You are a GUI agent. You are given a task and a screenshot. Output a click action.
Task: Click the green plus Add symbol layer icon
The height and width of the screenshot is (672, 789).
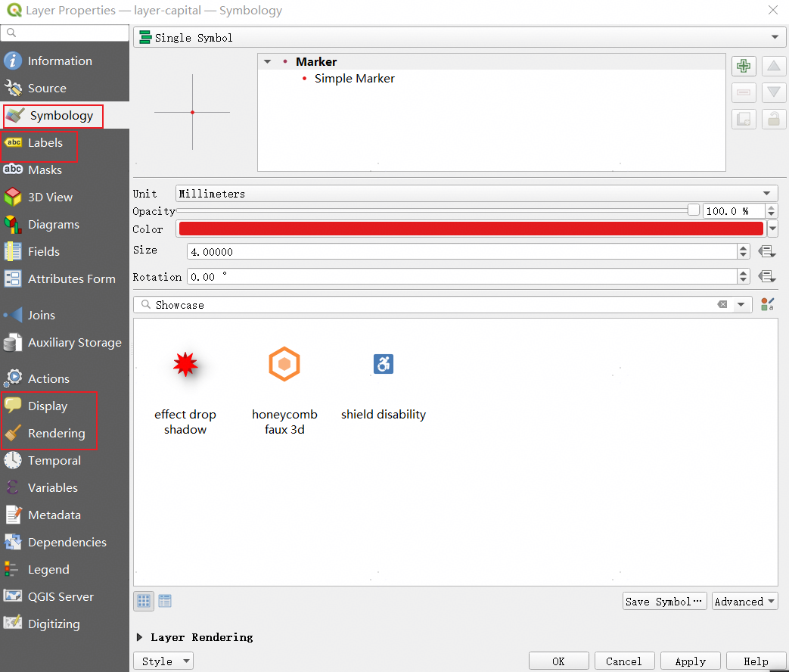pos(744,67)
